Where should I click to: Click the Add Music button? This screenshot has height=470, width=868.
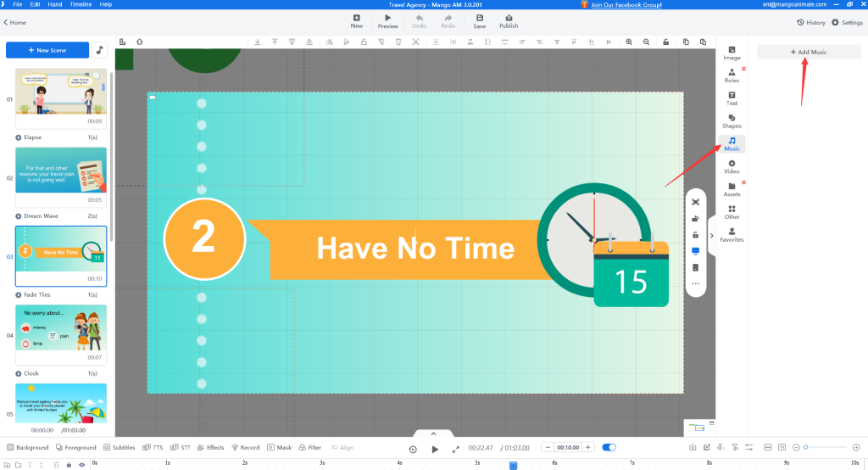[808, 52]
